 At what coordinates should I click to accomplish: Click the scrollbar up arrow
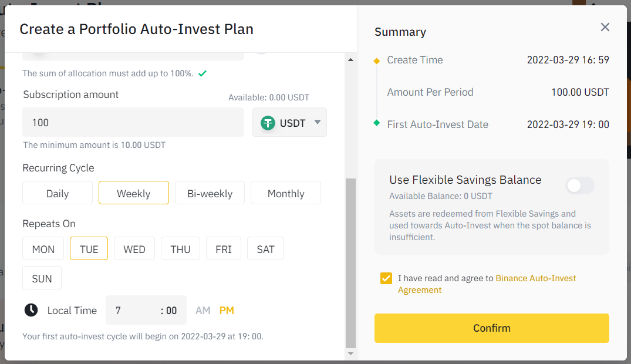pyautogui.click(x=351, y=60)
